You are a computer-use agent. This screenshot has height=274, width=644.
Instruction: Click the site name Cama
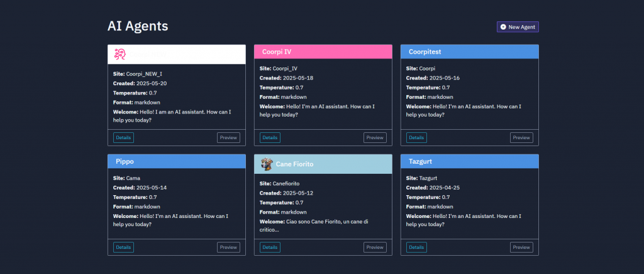coord(133,178)
